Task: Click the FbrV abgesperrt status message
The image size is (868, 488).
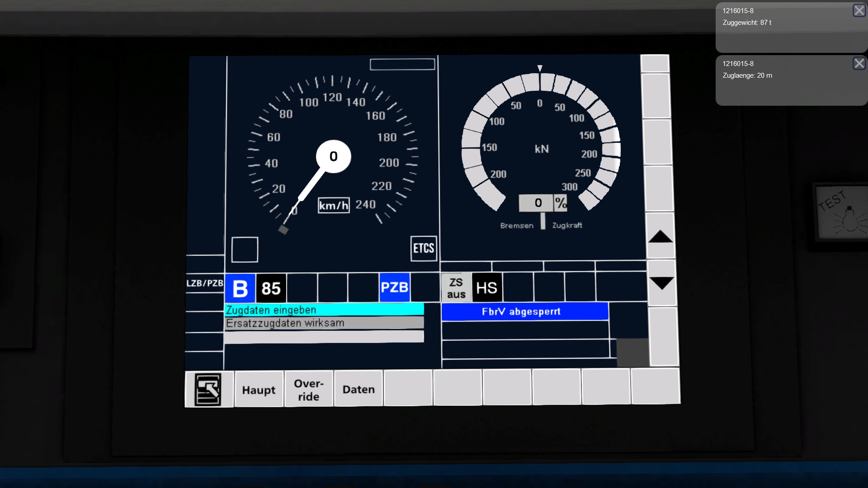Action: [524, 311]
